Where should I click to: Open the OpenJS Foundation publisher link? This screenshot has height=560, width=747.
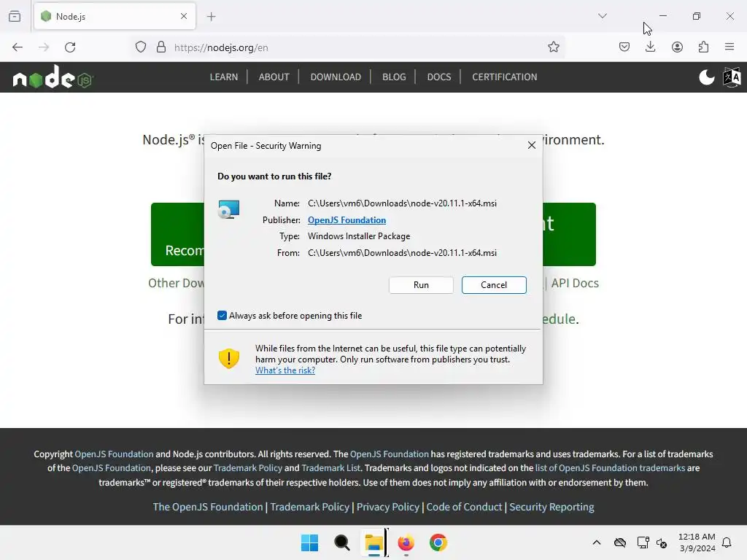347,220
